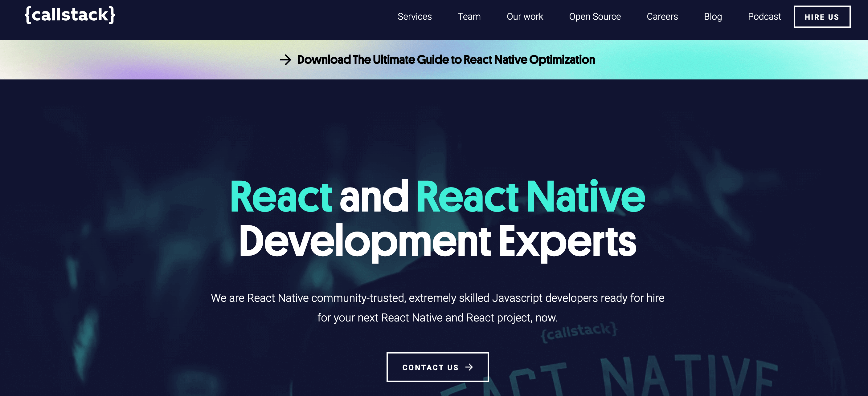Expand the Open Source dropdown menu

[595, 17]
